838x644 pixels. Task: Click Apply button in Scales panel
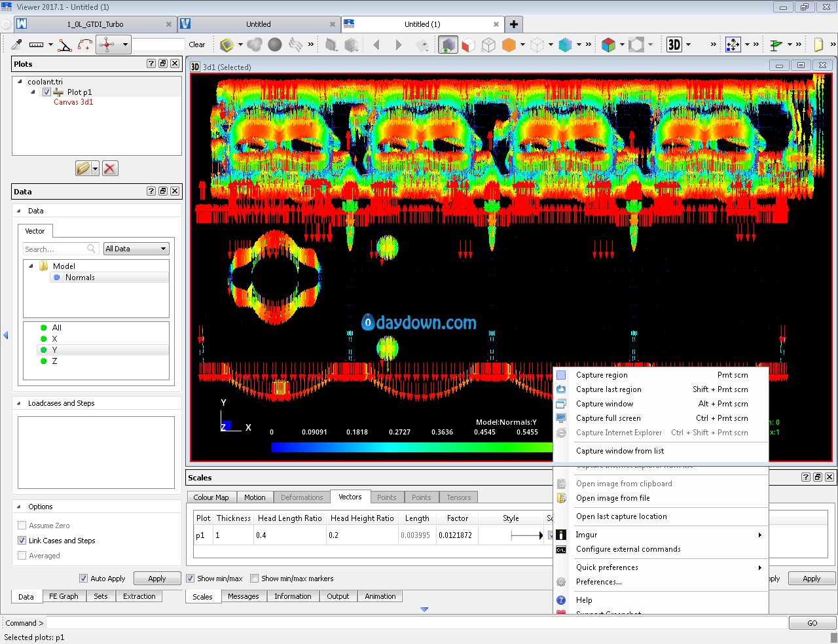(812, 579)
